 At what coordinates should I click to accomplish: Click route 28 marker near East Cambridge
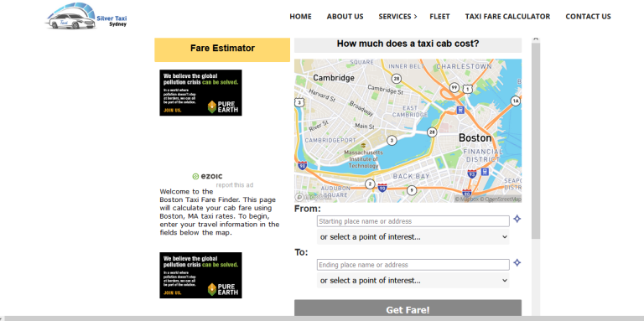pos(432,132)
